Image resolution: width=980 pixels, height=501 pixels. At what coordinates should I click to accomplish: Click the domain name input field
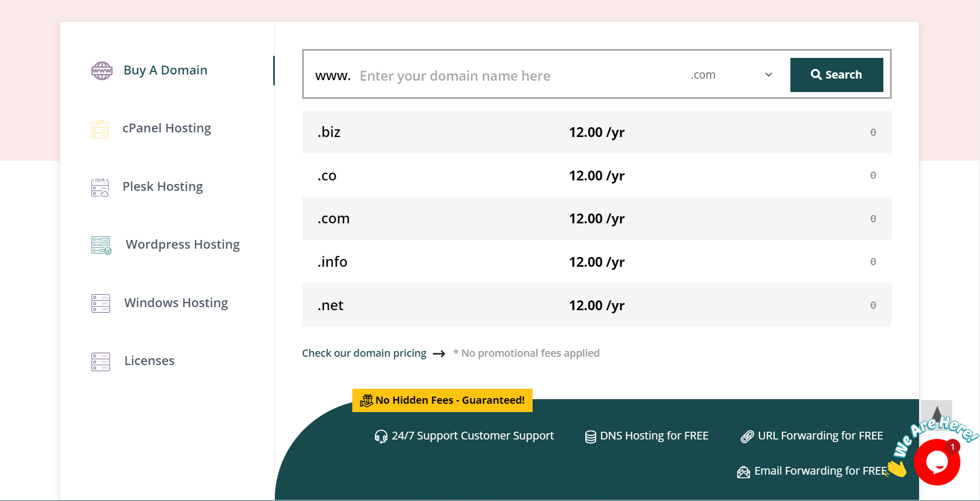tap(517, 76)
